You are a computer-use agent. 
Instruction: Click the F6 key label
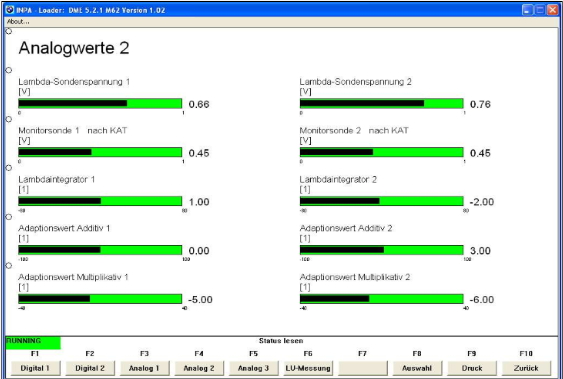tap(308, 354)
